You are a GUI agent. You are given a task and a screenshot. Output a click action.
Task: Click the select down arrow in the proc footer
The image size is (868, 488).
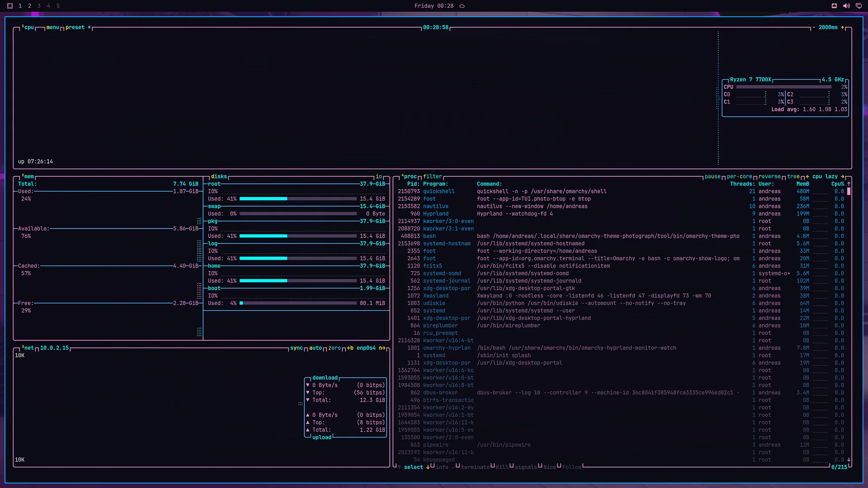point(428,467)
